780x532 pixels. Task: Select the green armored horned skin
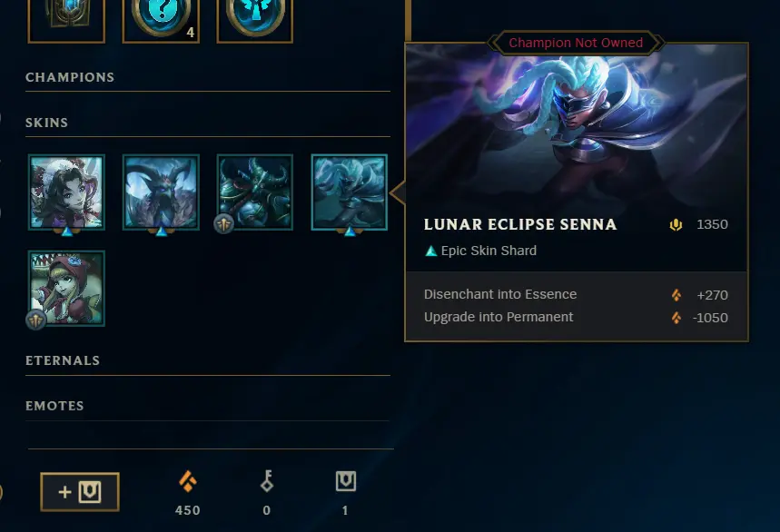click(254, 192)
